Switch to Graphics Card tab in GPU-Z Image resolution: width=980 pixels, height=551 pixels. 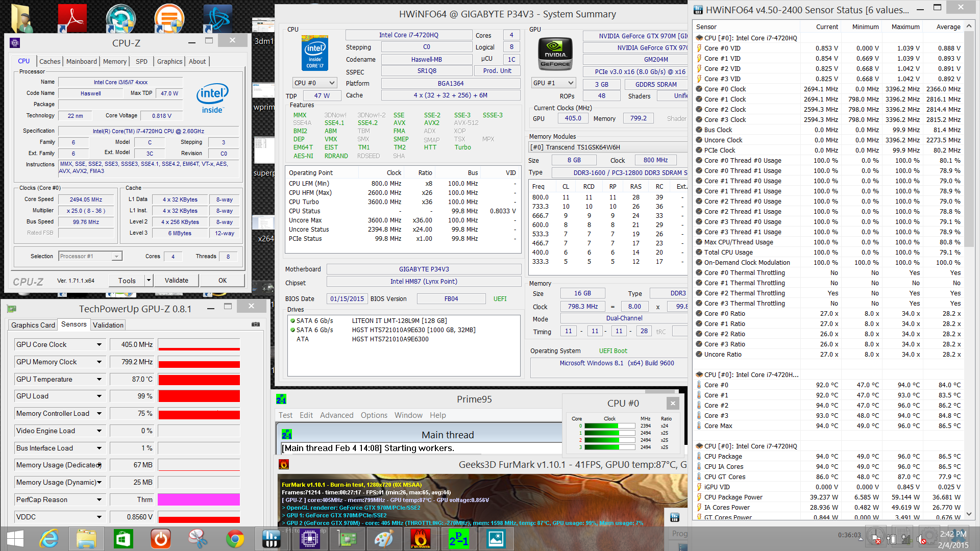tap(33, 325)
